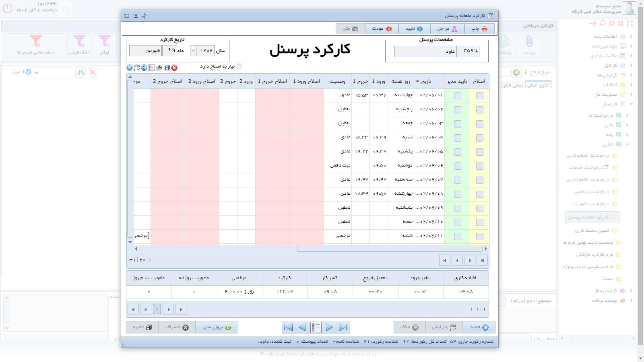Open the personnel lookup field showing 359
Viewport: 644px width, 362px height.
(x=468, y=51)
